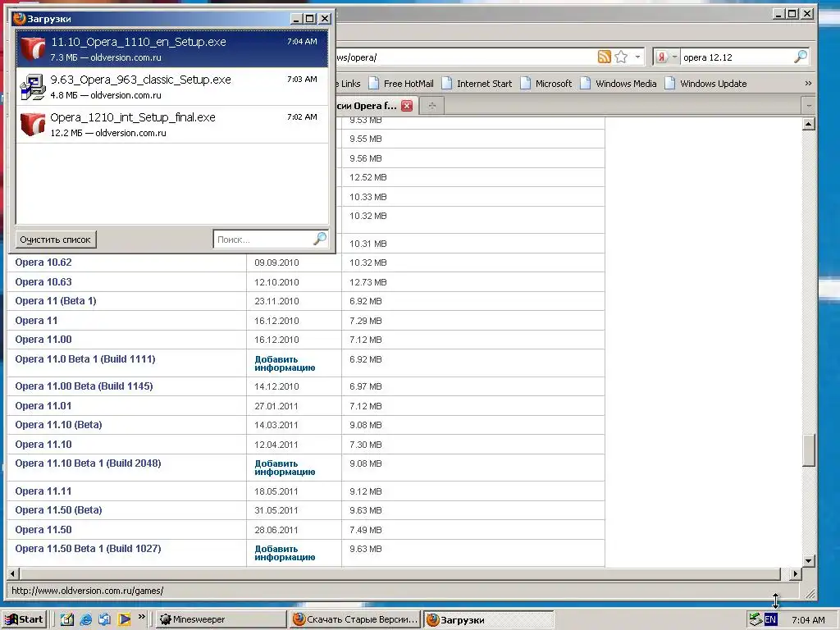Bookmark the page with the star icon
840x630 pixels.
pyautogui.click(x=622, y=57)
